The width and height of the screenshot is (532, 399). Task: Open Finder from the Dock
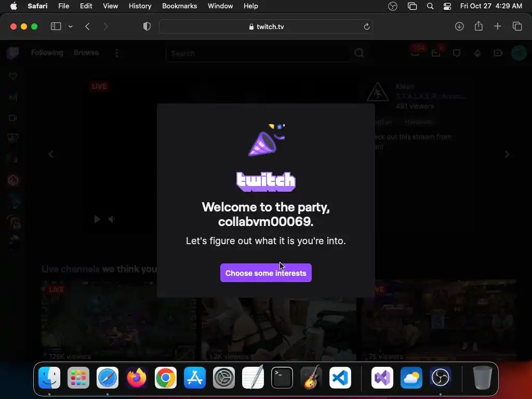tap(49, 377)
